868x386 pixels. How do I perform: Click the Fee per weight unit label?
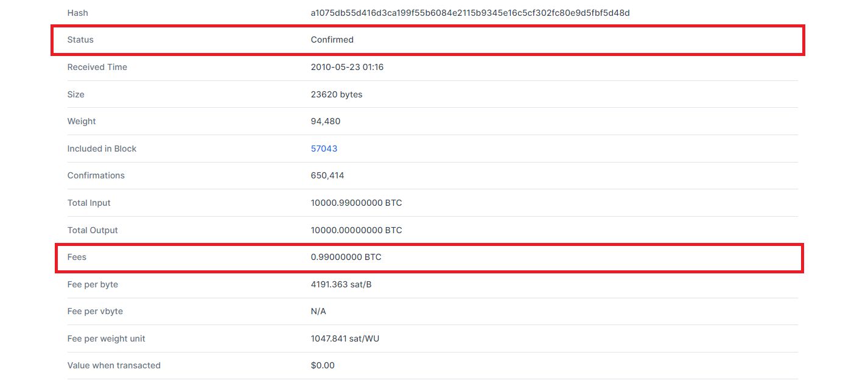[106, 339]
